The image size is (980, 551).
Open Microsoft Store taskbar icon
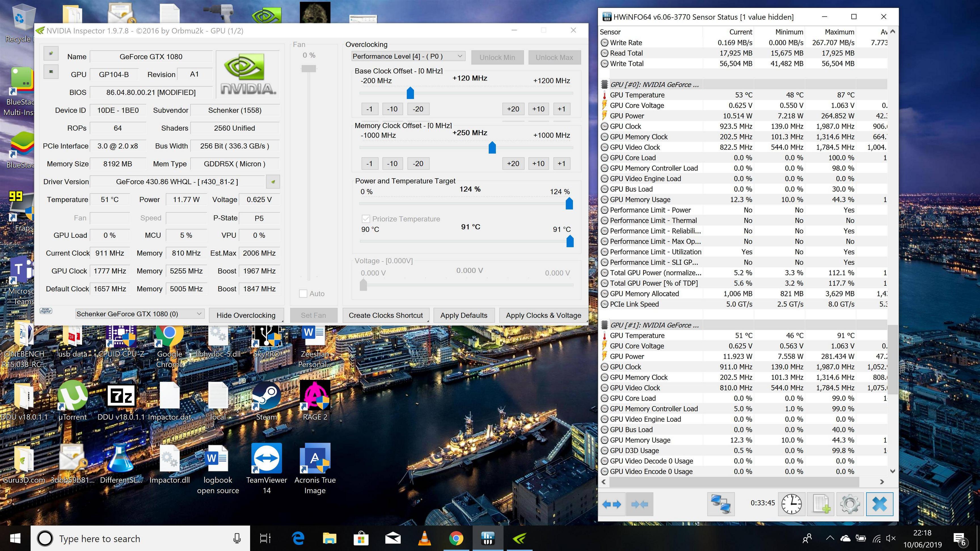click(361, 539)
